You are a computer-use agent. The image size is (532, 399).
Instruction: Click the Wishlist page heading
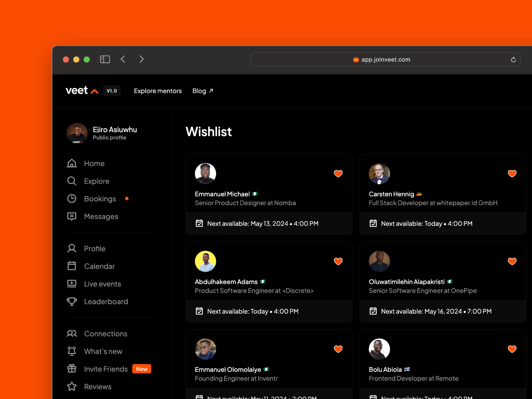209,132
